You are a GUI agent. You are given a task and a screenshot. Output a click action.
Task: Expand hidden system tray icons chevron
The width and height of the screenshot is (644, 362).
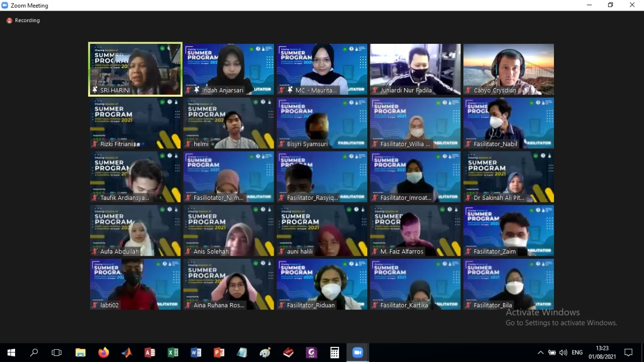coord(540,352)
